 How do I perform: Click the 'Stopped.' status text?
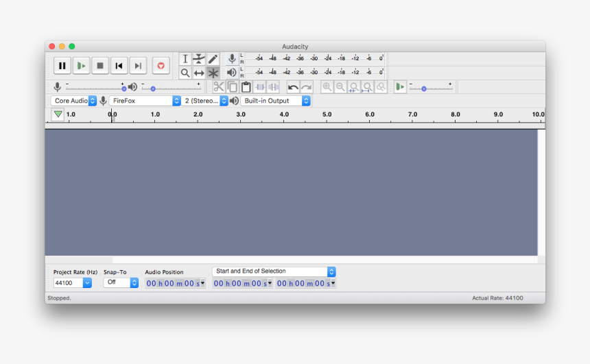(x=59, y=298)
